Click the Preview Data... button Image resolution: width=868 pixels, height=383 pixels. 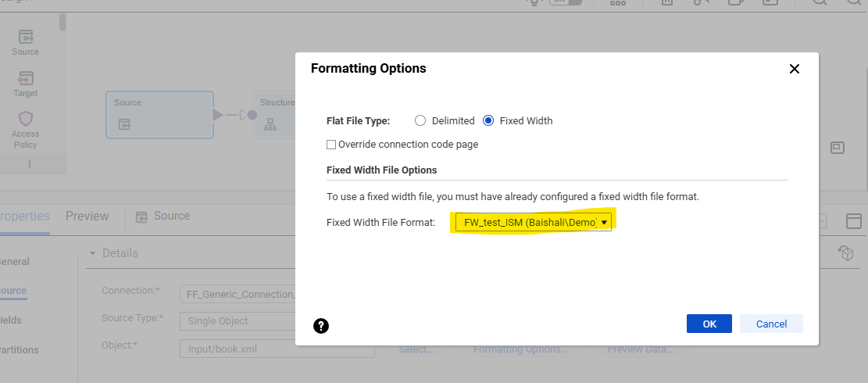[x=640, y=349]
